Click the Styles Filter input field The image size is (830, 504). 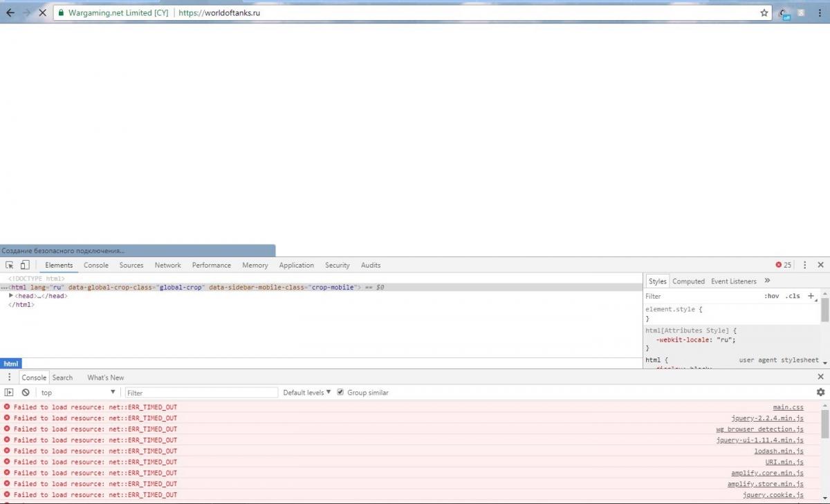[x=702, y=296]
